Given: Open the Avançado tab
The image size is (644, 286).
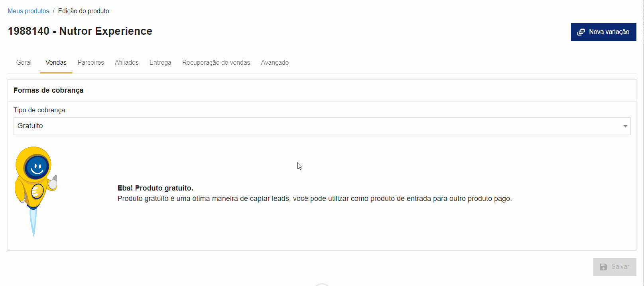Looking at the screenshot, I should pyautogui.click(x=275, y=63).
